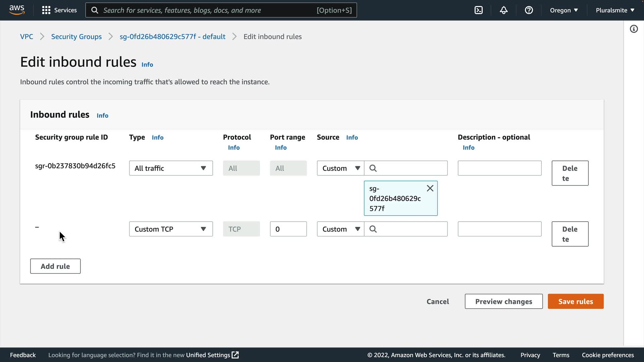
Task: Go to Security Groups breadcrumb
Action: click(x=76, y=37)
